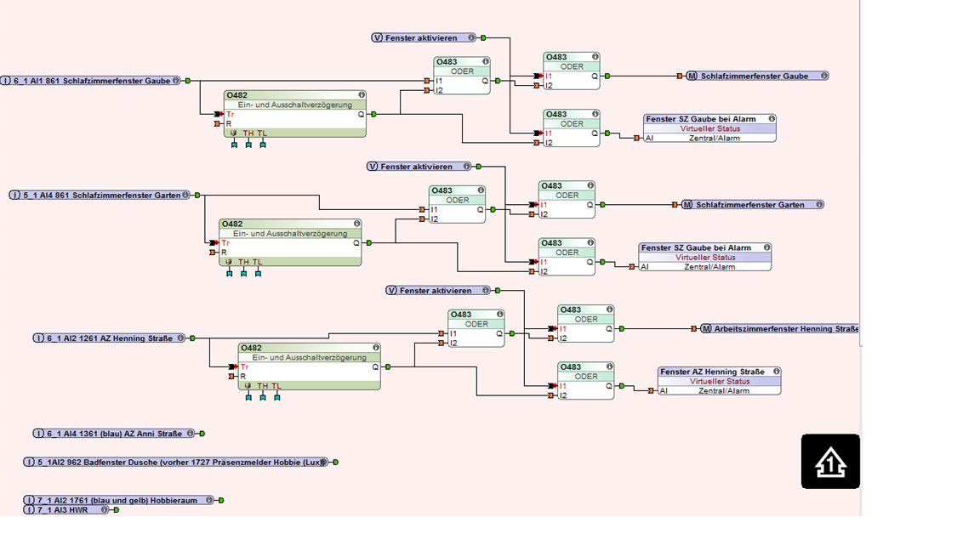Click V icon of topmost Fenster aktivieren
This screenshot has height=551, width=980.
point(377,37)
